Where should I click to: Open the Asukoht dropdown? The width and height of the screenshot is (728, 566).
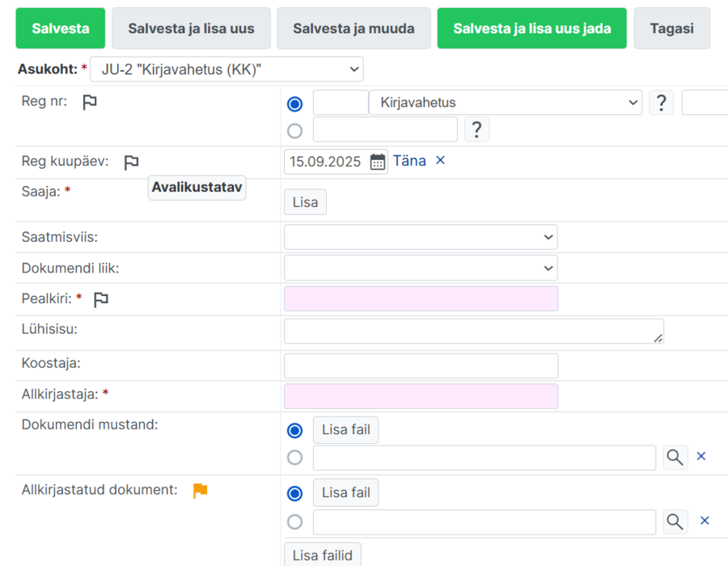(x=226, y=69)
